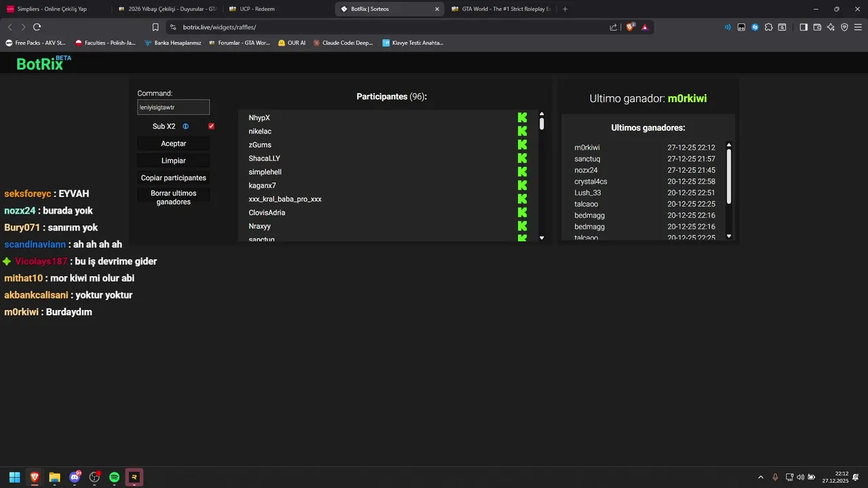
Task: Go back with the browser back arrow
Action: [9, 27]
